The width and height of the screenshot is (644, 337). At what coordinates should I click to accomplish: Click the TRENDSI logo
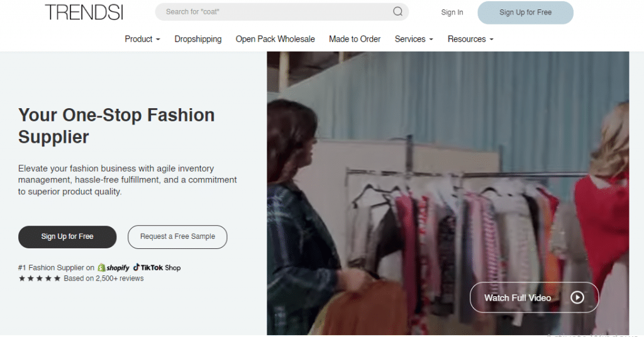84,12
